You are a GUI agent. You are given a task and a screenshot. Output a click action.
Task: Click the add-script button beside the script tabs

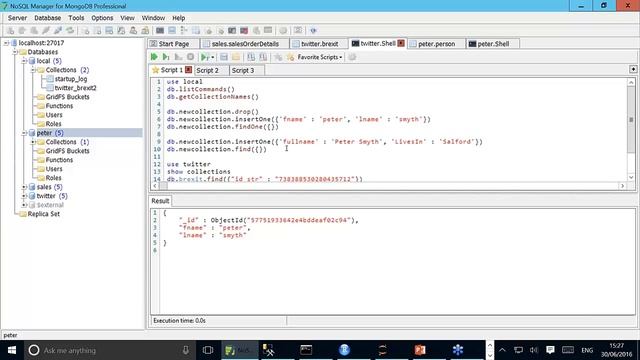(x=633, y=69)
